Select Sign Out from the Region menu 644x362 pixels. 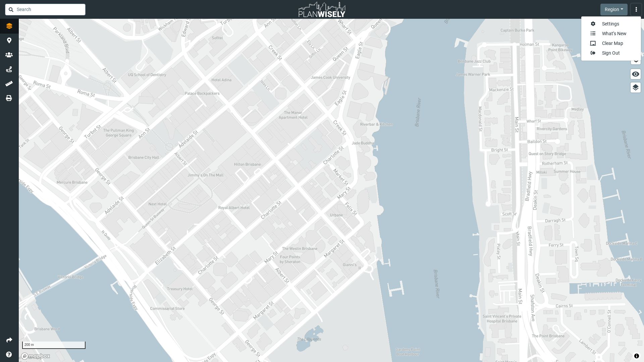tap(610, 53)
